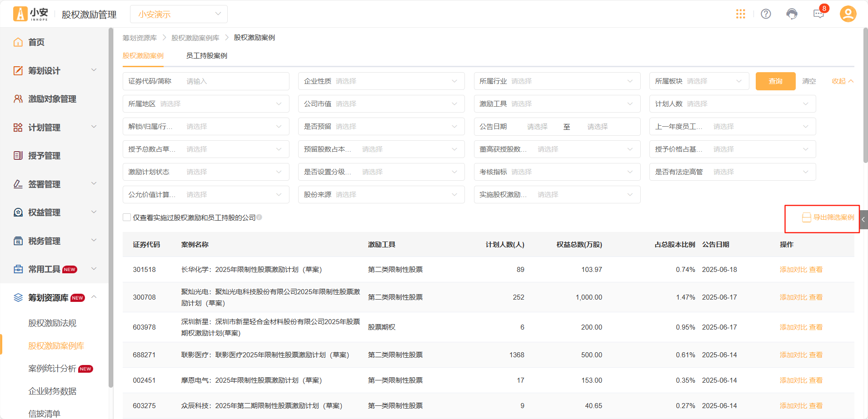Image resolution: width=868 pixels, height=419 pixels.
Task: Collapse the 筹划资源库 menu chevron
Action: coord(94,297)
